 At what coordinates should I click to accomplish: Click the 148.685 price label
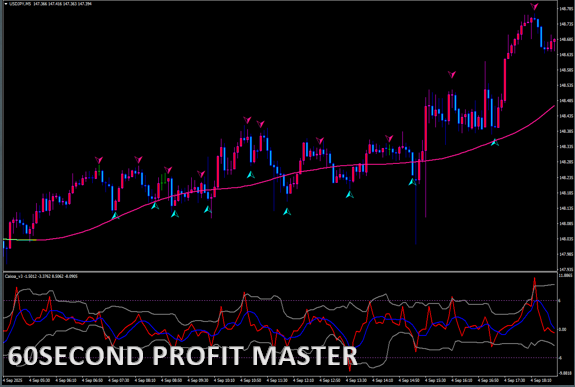[x=566, y=39]
